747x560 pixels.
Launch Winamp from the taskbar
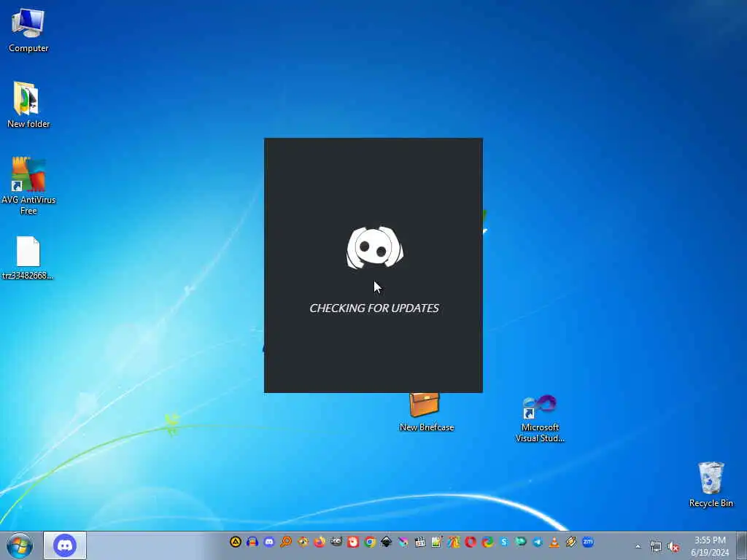pos(570,542)
